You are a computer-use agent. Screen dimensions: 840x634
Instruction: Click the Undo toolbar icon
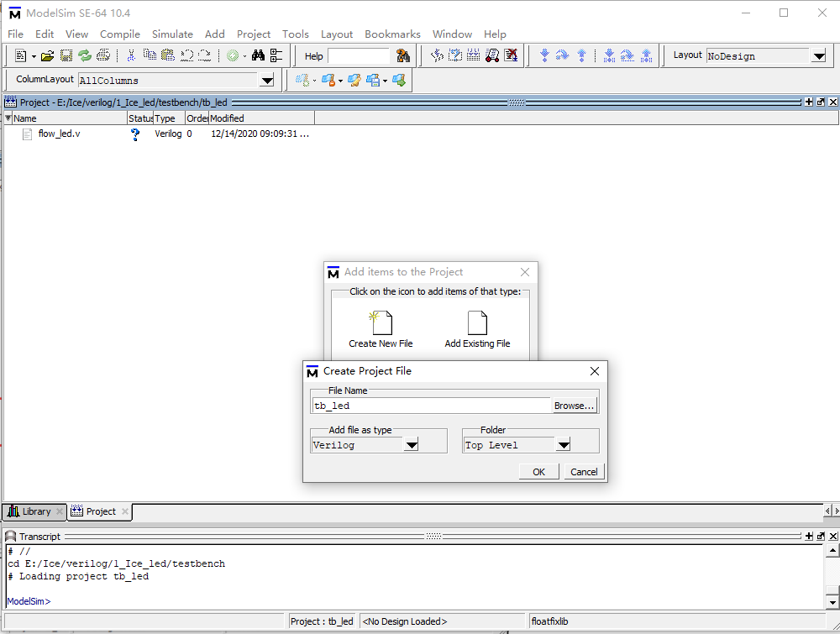[x=186, y=54]
